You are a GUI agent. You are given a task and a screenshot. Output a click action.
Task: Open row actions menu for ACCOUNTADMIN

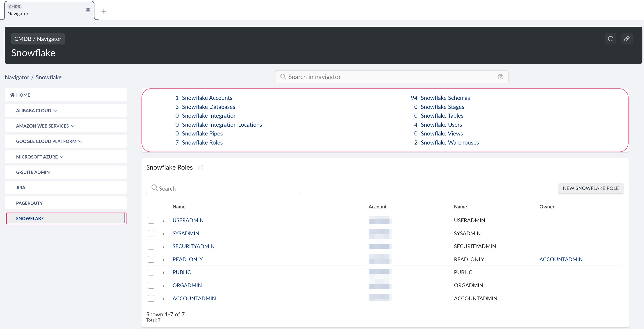(163, 298)
